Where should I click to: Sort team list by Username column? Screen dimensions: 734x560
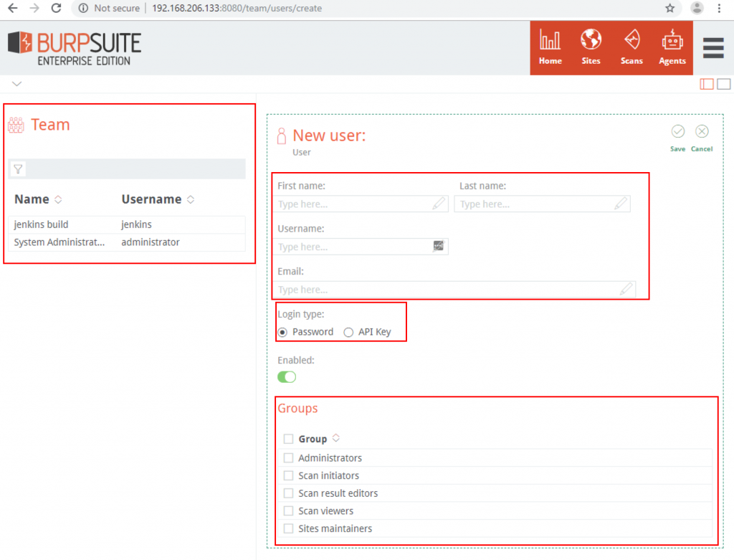[191, 199]
